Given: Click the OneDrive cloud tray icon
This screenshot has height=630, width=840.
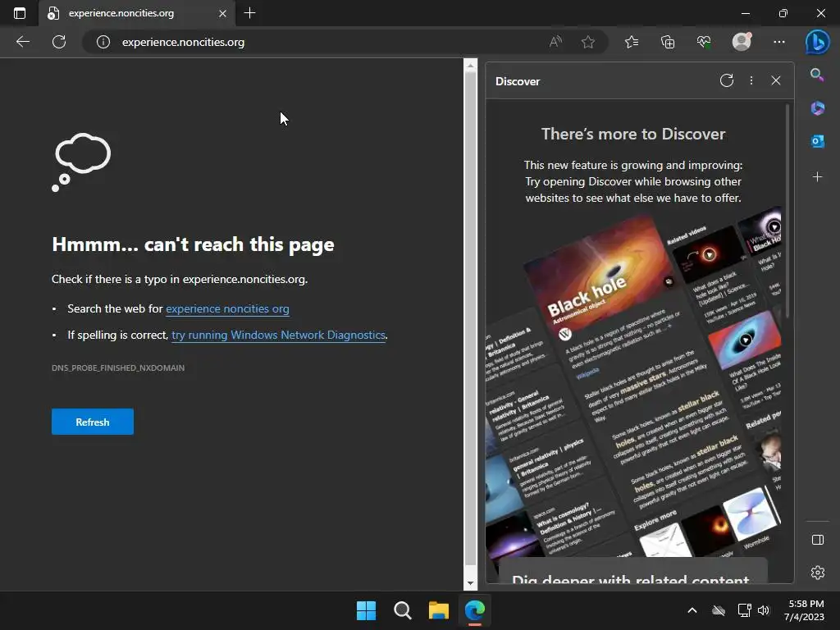Looking at the screenshot, I should coord(719,610).
